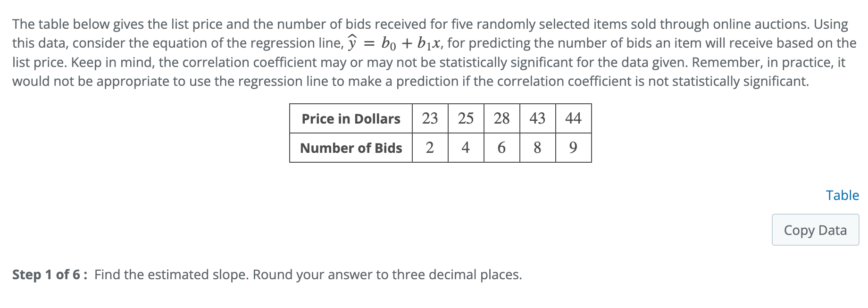
Task: Select the price value 23 cell
Action: pyautogui.click(x=429, y=119)
